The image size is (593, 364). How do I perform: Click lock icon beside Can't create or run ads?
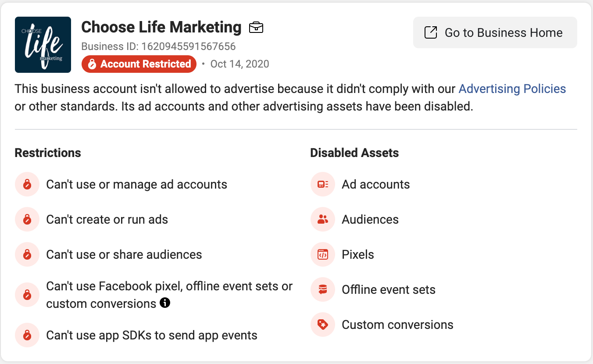(27, 219)
